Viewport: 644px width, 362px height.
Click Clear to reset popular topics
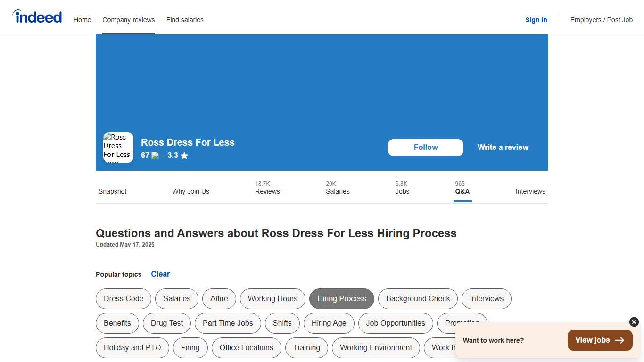160,274
